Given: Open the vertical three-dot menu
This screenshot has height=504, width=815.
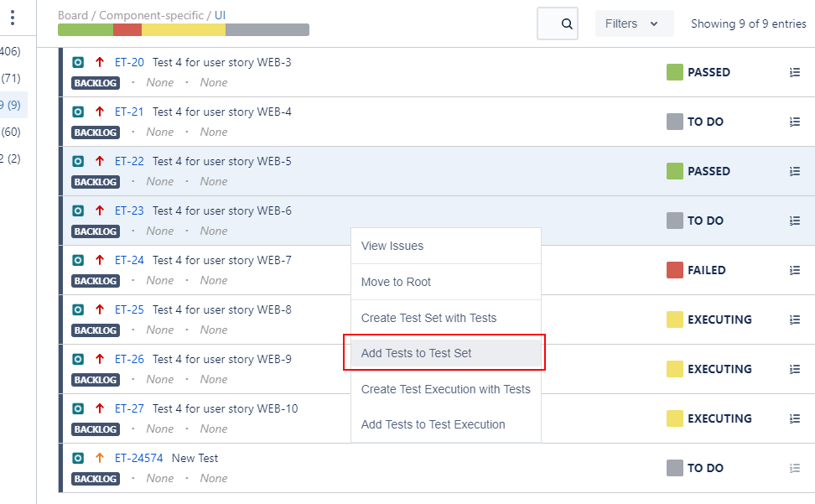Looking at the screenshot, I should pyautogui.click(x=13, y=18).
